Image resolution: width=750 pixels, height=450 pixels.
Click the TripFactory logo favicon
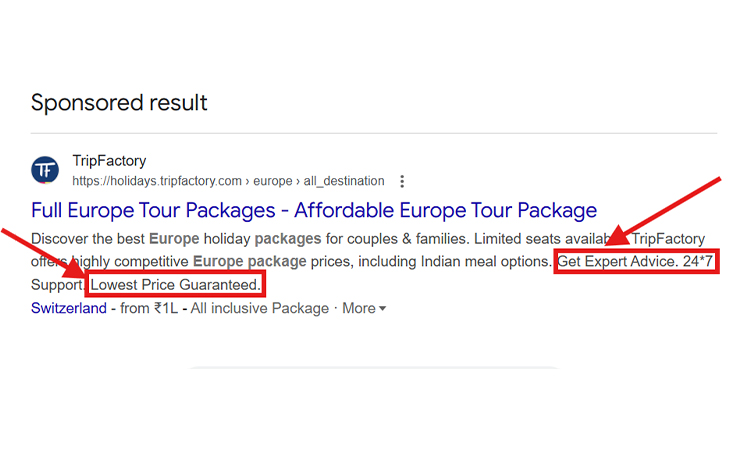pyautogui.click(x=45, y=170)
